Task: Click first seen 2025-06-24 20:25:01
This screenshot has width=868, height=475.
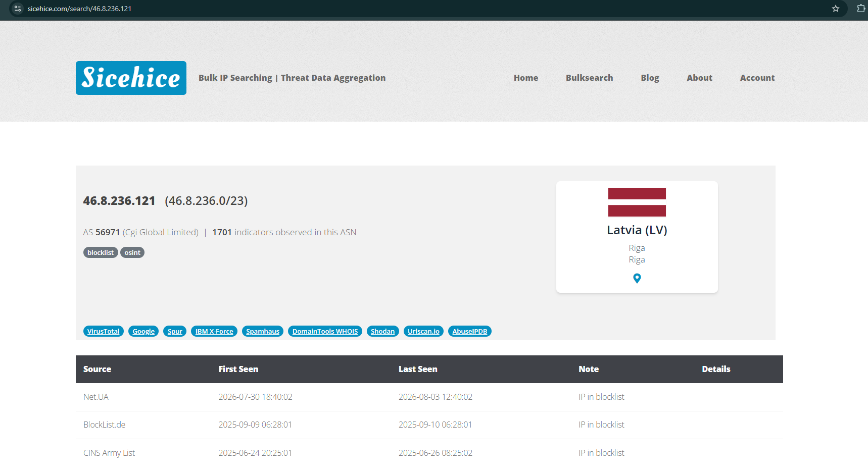Action: click(255, 453)
